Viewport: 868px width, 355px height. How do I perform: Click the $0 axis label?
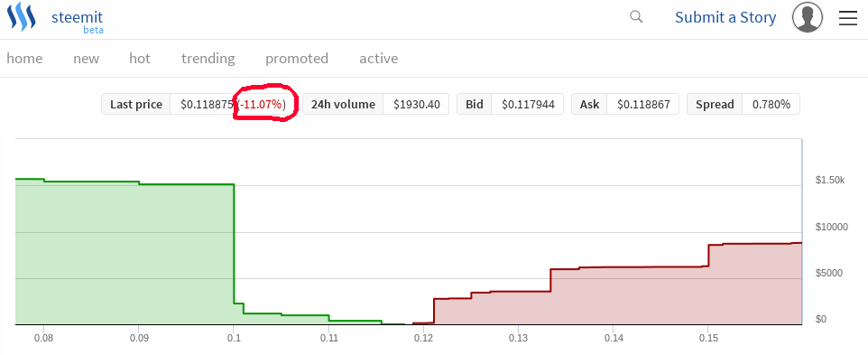[x=821, y=319]
